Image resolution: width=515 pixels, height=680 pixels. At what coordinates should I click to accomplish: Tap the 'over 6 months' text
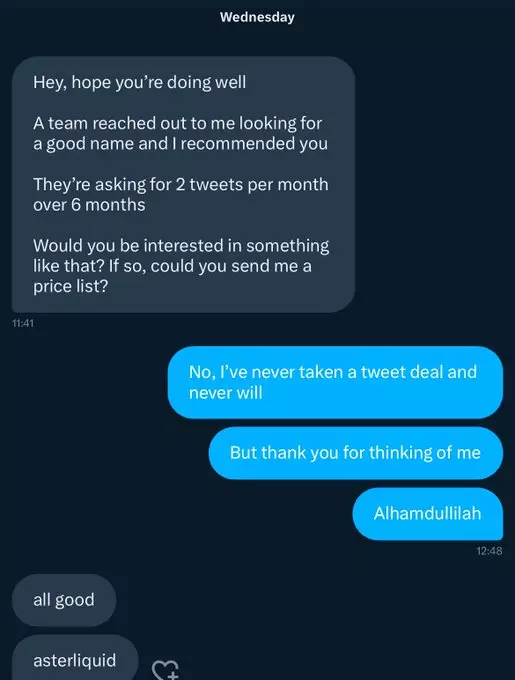89,205
